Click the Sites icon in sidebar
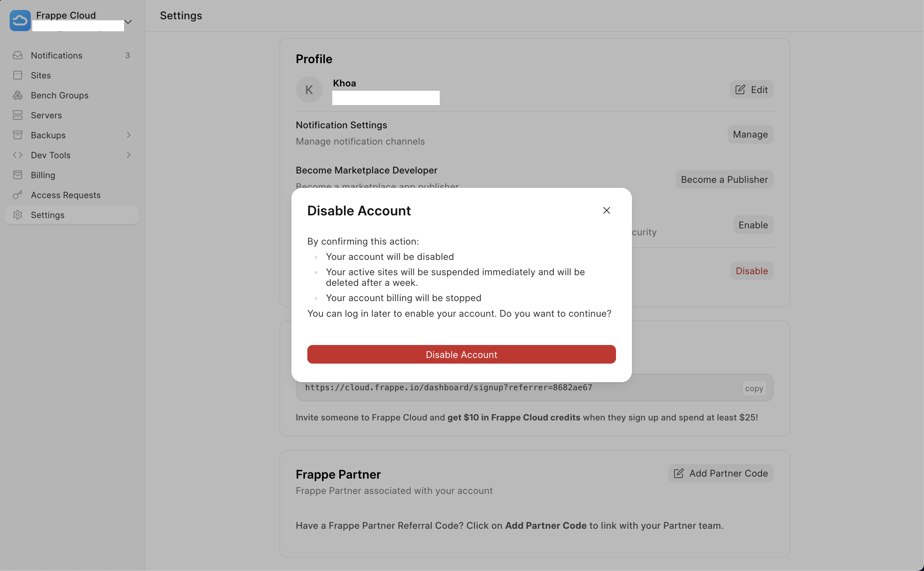Viewport: 924px width, 571px height. click(18, 75)
